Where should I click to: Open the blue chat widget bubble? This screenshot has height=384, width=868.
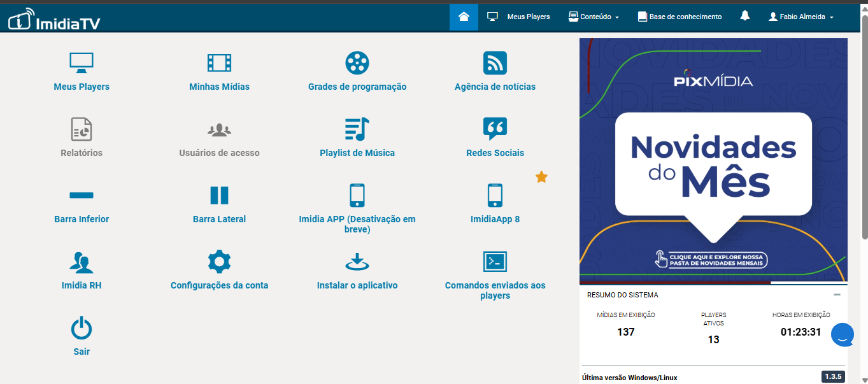pos(843,334)
